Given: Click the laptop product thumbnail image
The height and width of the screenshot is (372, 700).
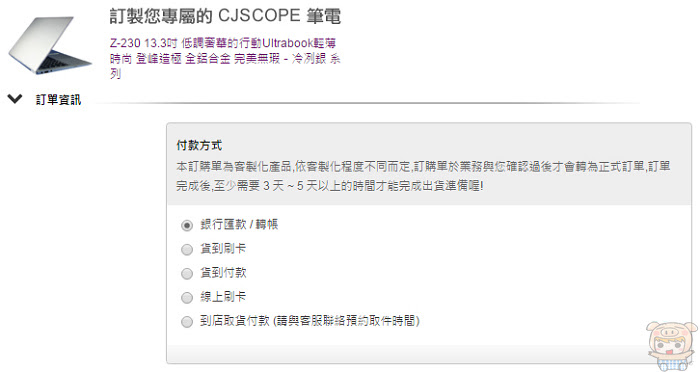Looking at the screenshot, I should [x=49, y=46].
